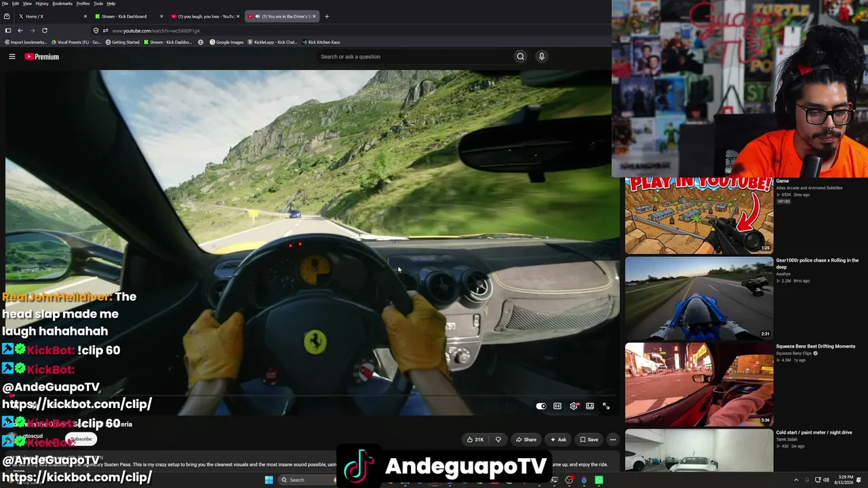Click Import bookmarks in the bookmarks bar
Image resolution: width=868 pixels, height=488 pixels.
26,42
